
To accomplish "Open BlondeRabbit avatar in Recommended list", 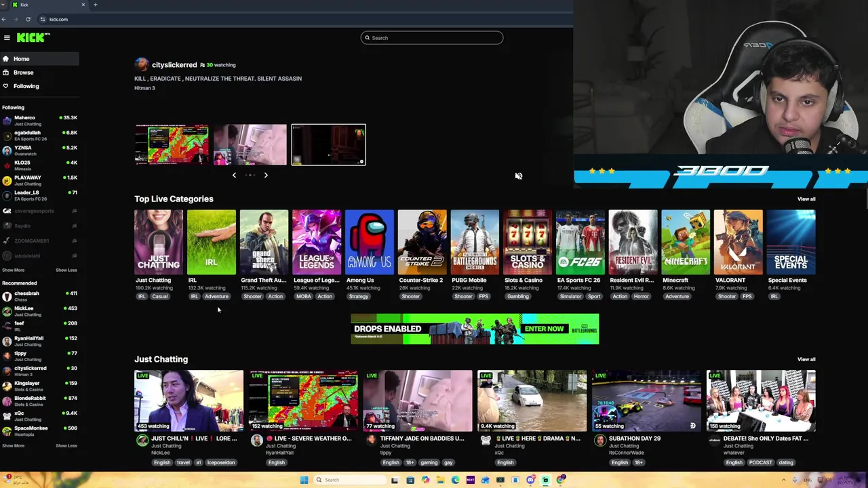I will click(7, 401).
